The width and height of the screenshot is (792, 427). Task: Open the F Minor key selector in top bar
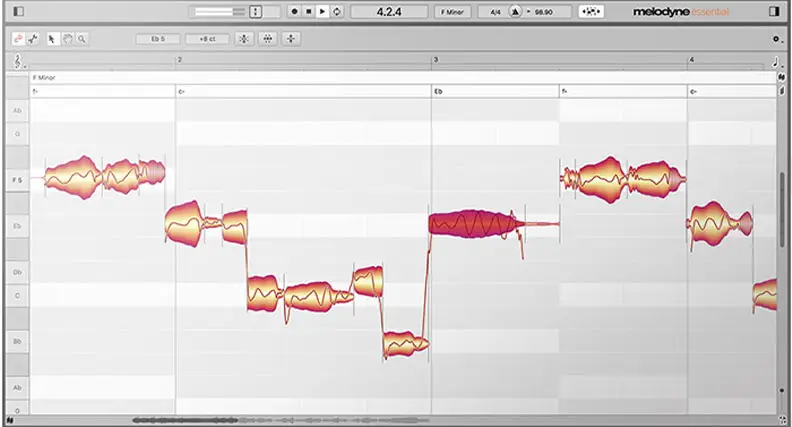[452, 12]
